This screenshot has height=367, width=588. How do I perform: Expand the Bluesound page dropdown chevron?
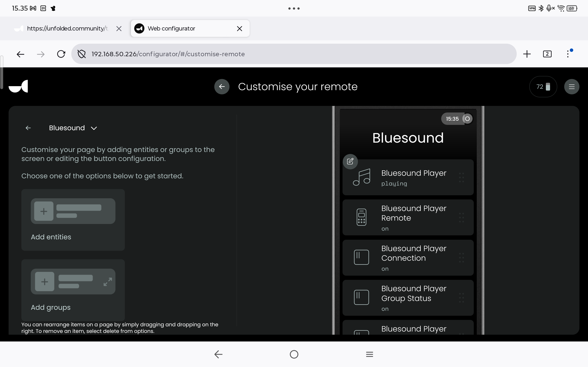94,128
